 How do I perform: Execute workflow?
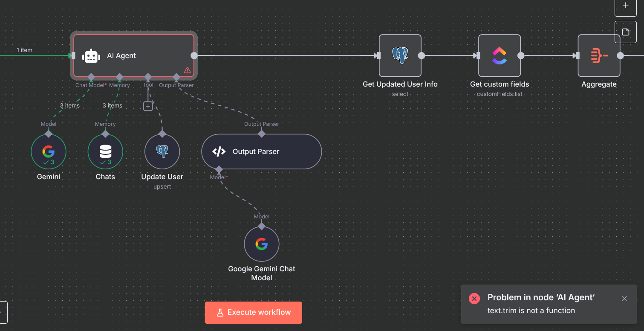coord(254,312)
